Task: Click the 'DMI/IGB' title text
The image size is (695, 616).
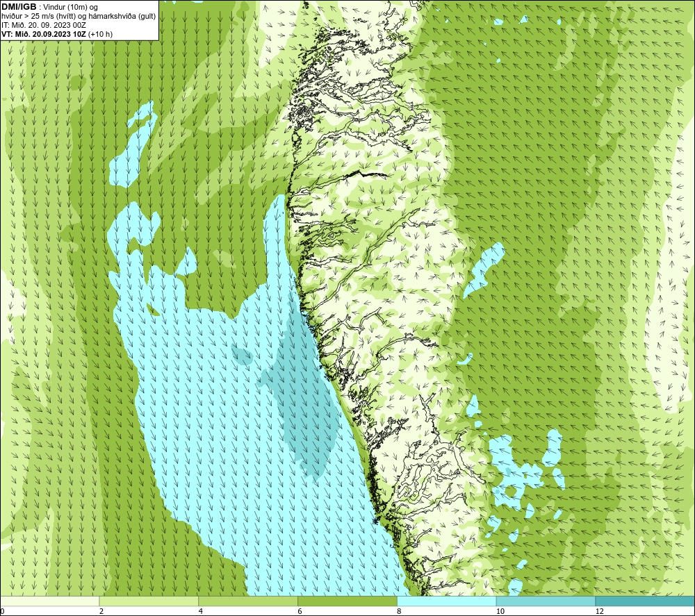Action: (19, 7)
